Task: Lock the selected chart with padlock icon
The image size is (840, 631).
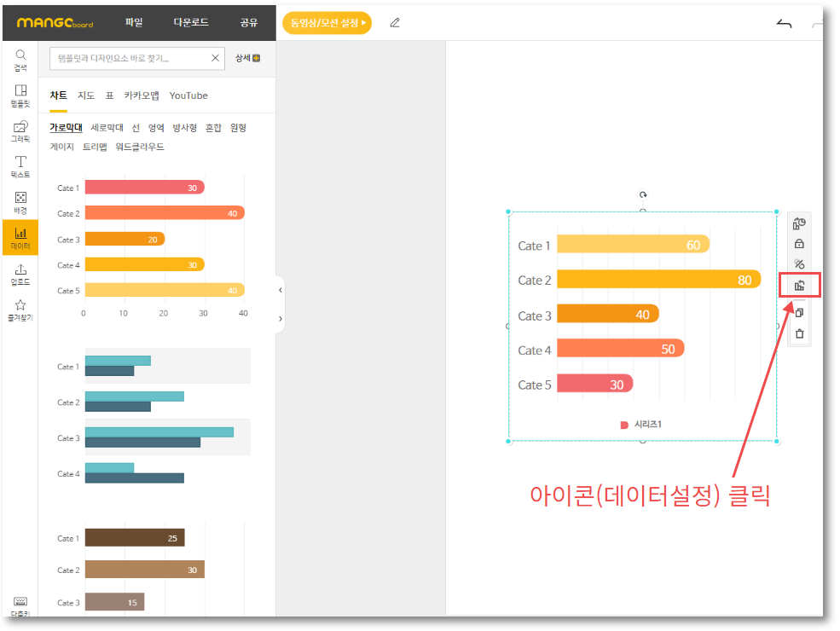Action: click(799, 244)
